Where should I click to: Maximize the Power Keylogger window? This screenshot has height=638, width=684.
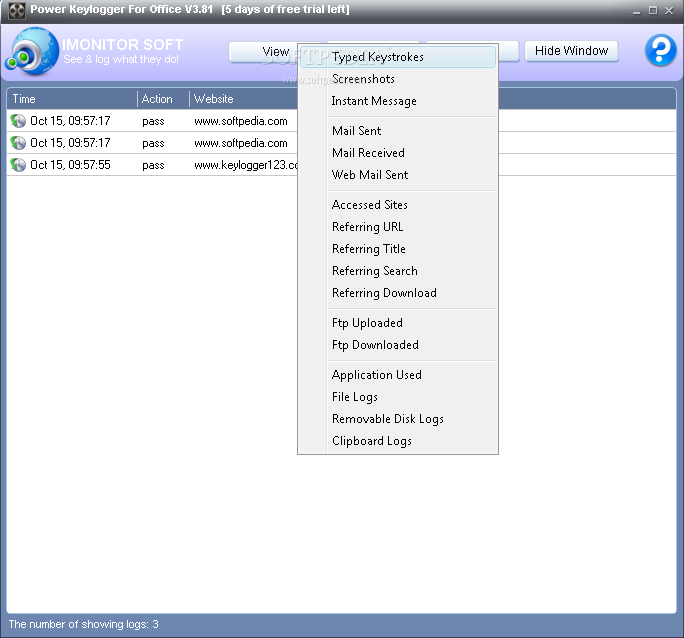coord(653,10)
